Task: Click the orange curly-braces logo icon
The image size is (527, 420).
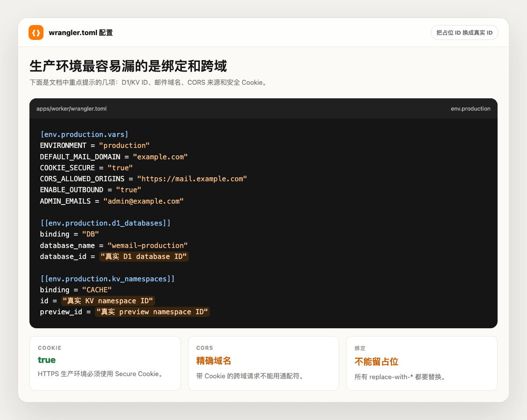Action: 36,32
